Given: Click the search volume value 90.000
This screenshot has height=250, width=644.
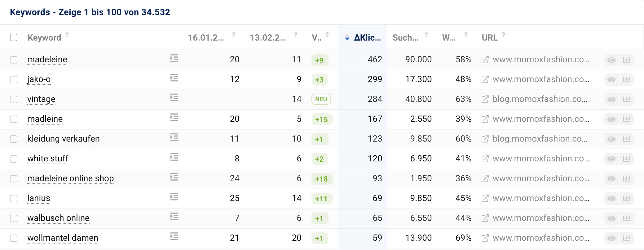Looking at the screenshot, I should click(418, 59).
